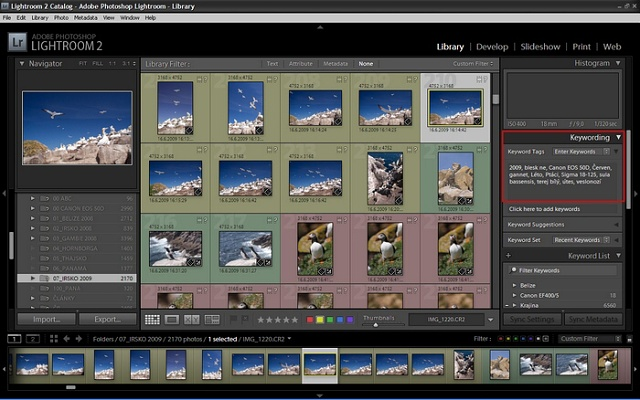Toggle green color label in toolbar
The image size is (640, 400).
click(x=330, y=320)
